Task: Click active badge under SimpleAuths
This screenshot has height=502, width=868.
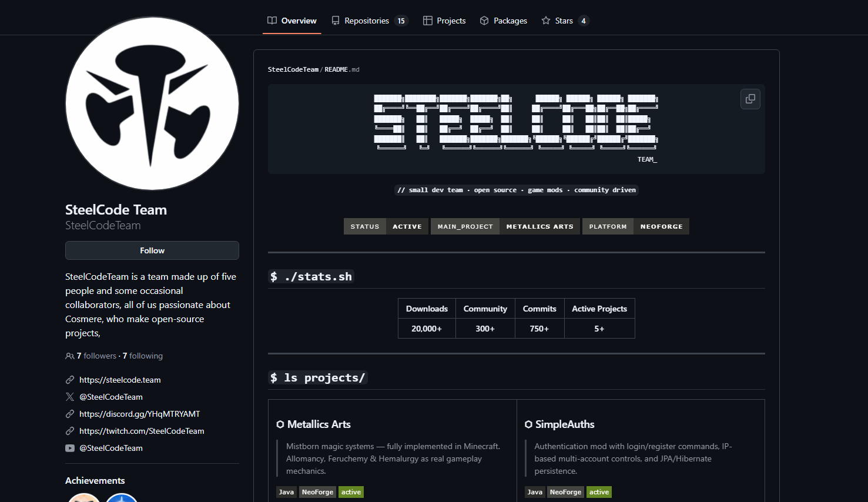Action: [x=599, y=492]
